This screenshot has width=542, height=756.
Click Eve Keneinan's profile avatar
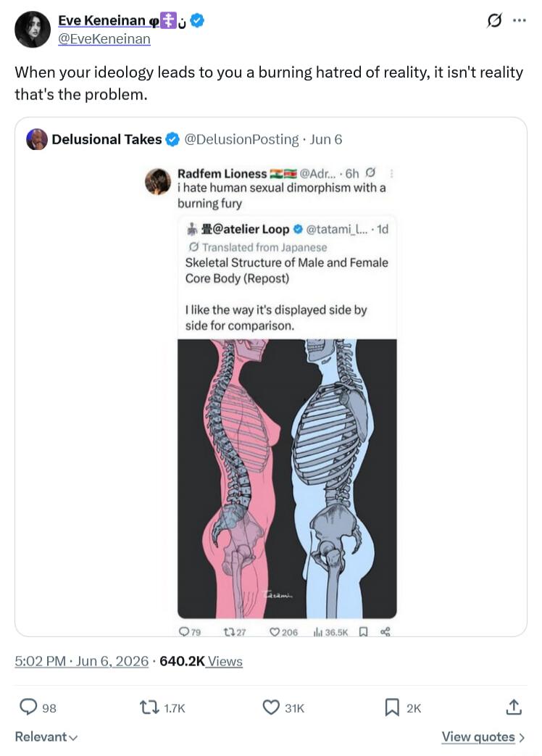click(x=33, y=30)
